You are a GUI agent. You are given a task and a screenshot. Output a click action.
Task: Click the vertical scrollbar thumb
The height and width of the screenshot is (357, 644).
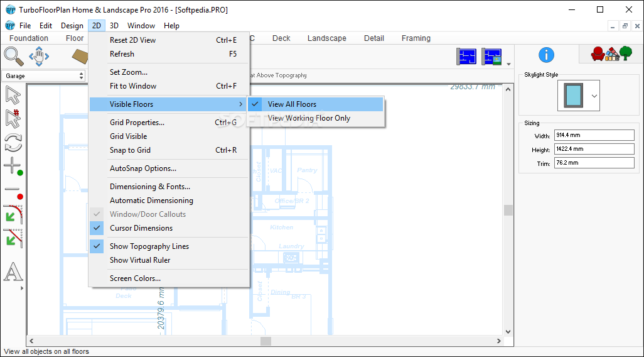(x=508, y=210)
